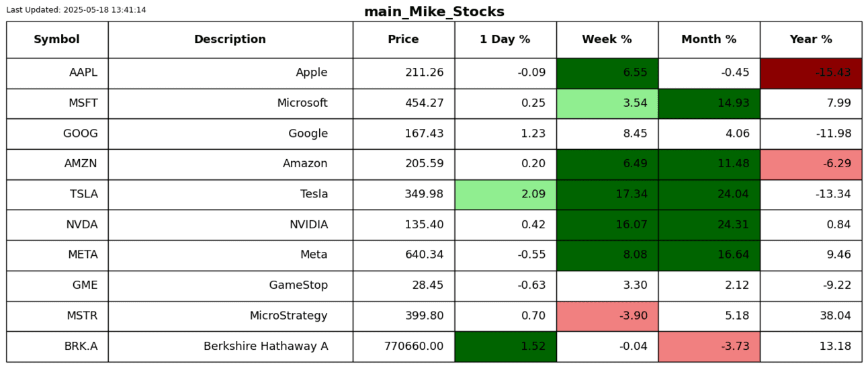This screenshot has width=868, height=368.
Task: Select the Price column header
Action: click(403, 40)
